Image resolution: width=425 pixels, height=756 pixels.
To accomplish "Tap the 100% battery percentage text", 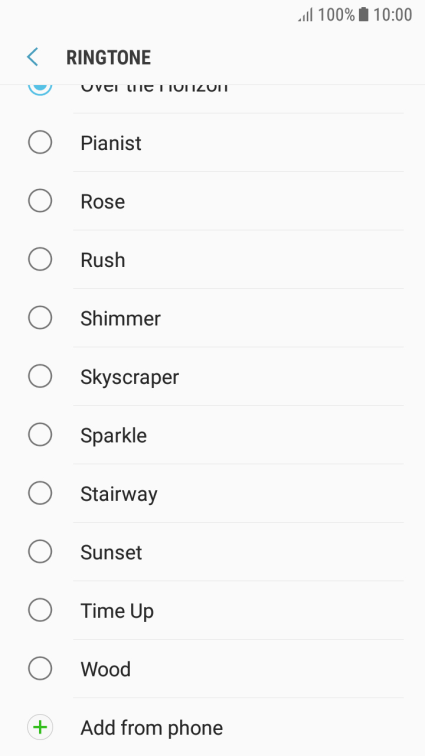I will (x=336, y=14).
